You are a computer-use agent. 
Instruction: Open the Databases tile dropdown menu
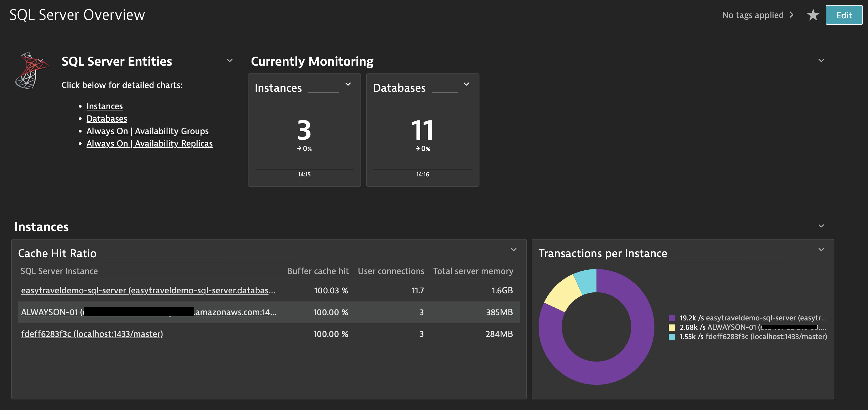[x=466, y=84]
